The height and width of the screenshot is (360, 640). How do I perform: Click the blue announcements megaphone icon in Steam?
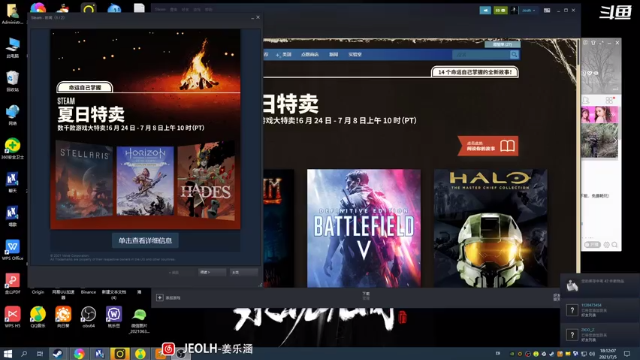(485, 10)
